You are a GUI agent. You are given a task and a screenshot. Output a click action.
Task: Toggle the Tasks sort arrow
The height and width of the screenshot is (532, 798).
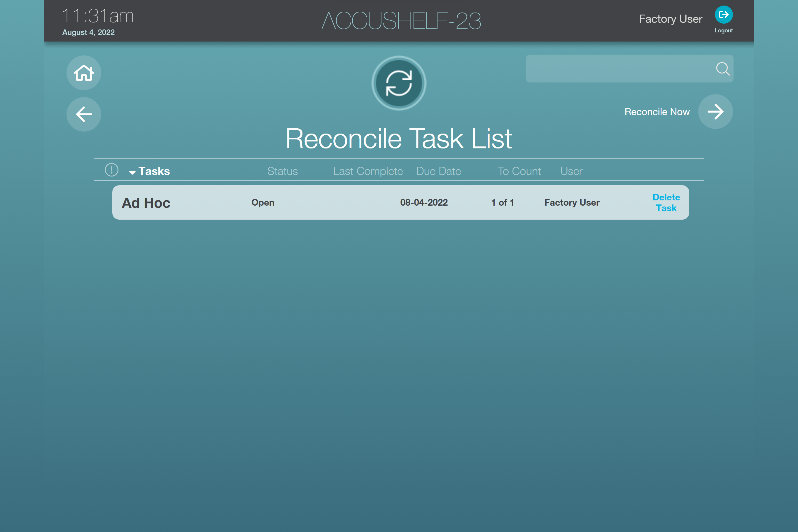tap(132, 172)
